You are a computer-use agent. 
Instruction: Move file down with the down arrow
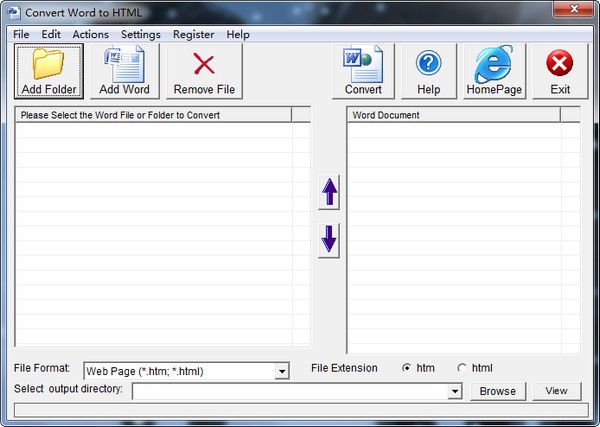coord(329,240)
